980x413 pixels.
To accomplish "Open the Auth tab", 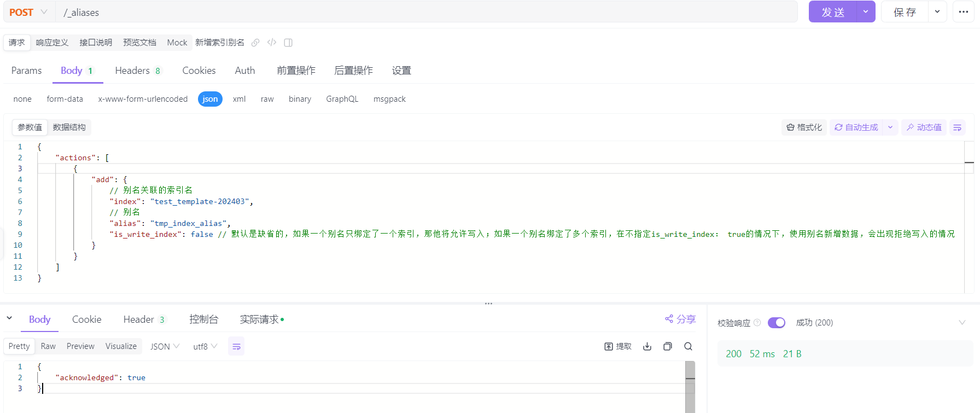I will click(x=245, y=71).
